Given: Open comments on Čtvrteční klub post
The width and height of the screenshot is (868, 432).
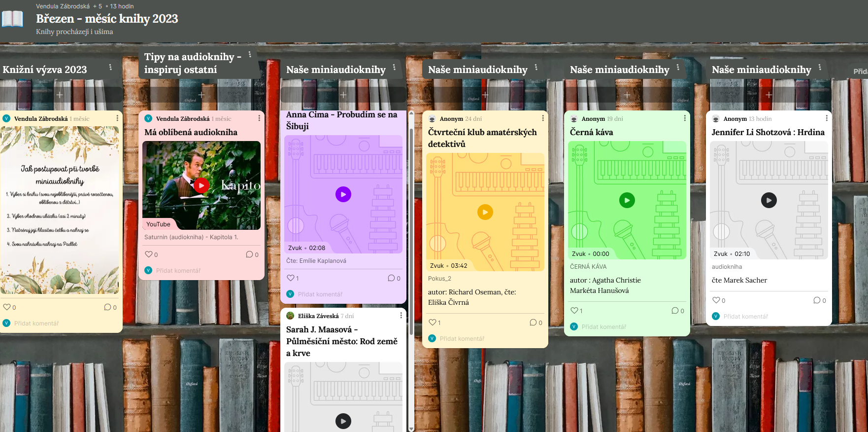Looking at the screenshot, I should click(x=533, y=323).
